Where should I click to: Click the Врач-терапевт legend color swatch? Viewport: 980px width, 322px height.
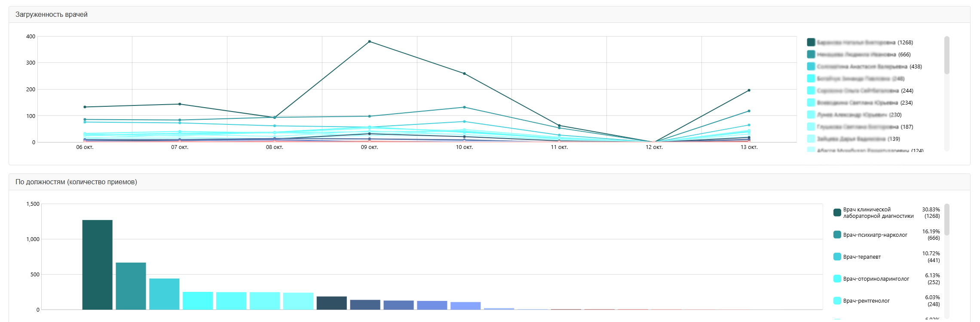(837, 257)
